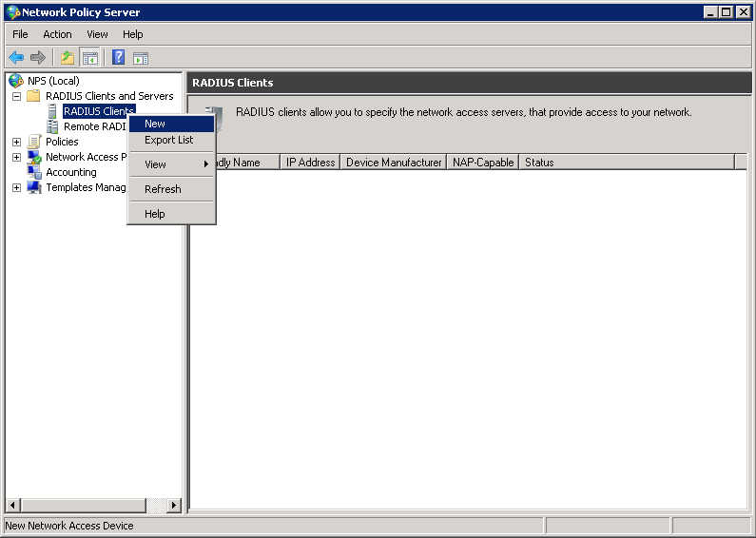Viewport: 756px width, 538px height.
Task: Click the Remote RADIUS server group icon
Action: tap(52, 126)
